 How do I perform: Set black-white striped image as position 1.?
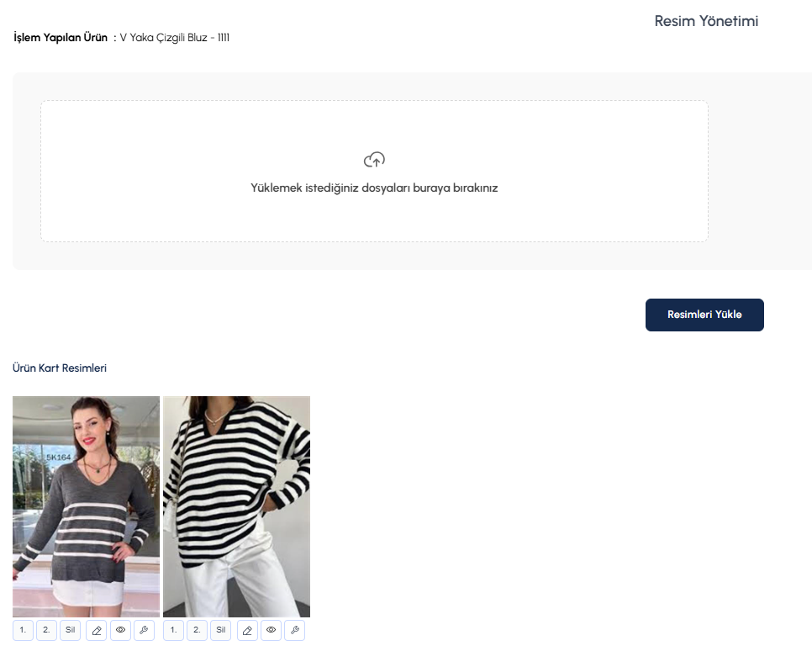[x=173, y=630]
